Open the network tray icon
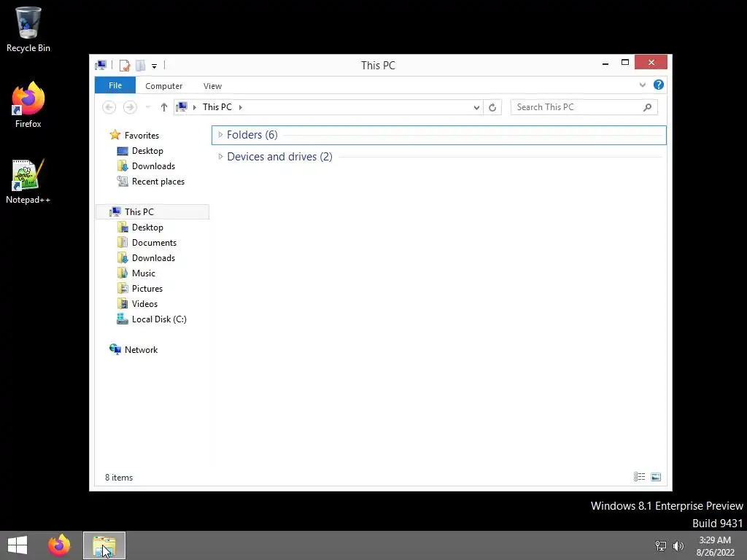The height and width of the screenshot is (560, 747). pos(661,546)
